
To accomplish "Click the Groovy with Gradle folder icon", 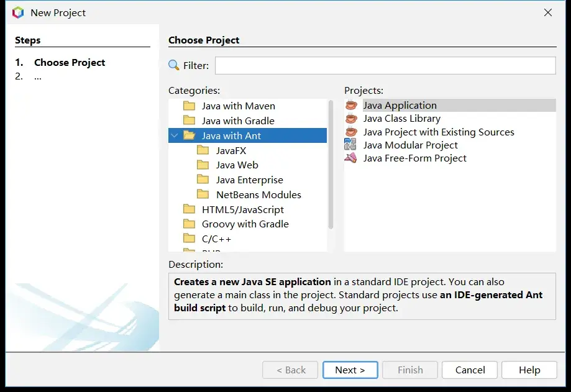I will pos(189,224).
